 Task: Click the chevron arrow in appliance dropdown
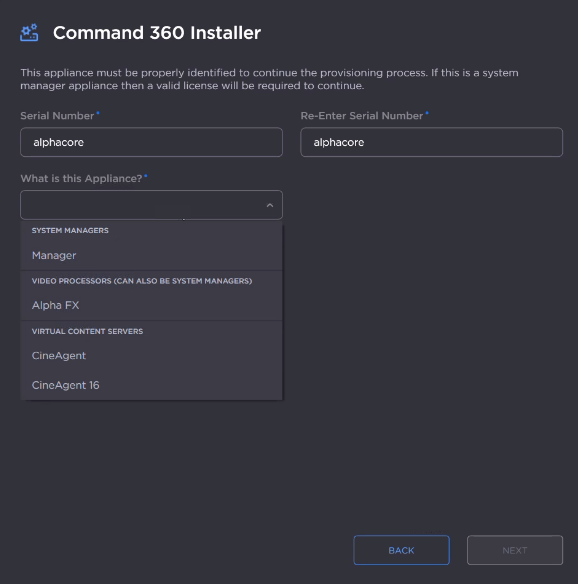(x=270, y=205)
